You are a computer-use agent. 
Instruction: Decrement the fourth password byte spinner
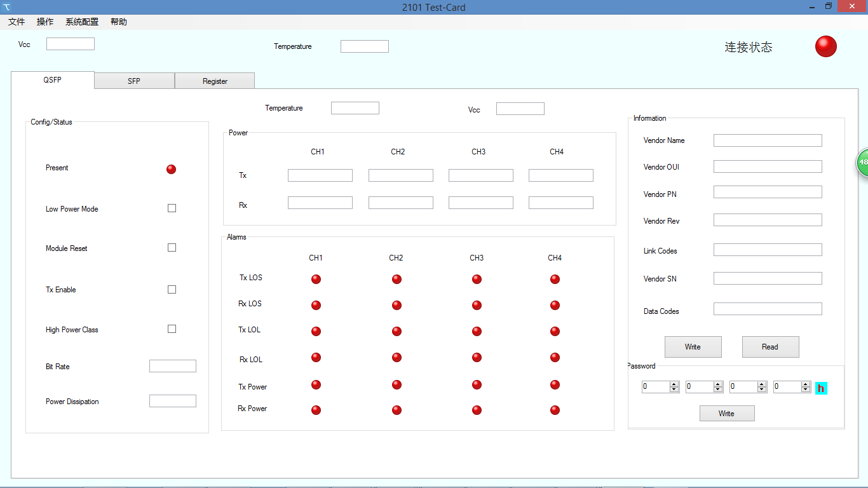pos(806,390)
